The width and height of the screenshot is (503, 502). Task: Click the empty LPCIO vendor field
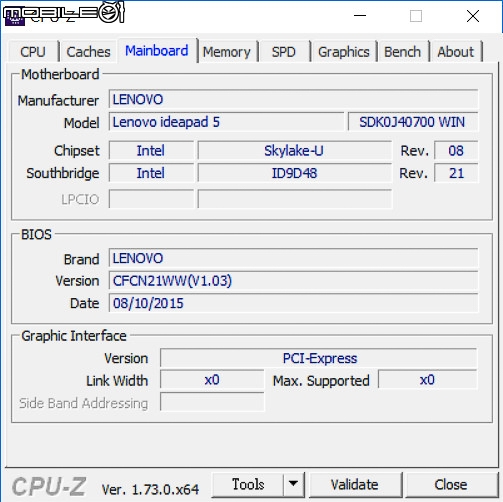[151, 199]
